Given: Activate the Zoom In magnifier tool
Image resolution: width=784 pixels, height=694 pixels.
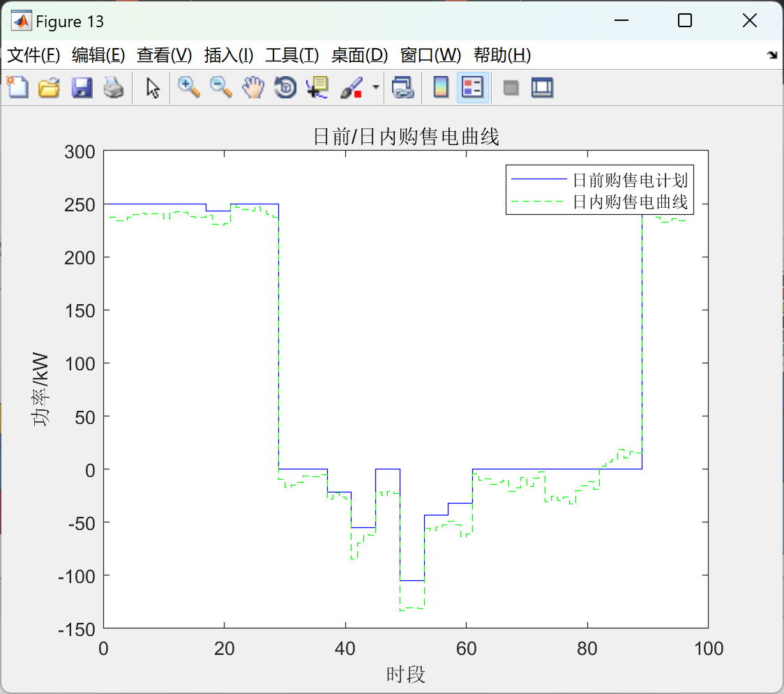Looking at the screenshot, I should pos(188,87).
